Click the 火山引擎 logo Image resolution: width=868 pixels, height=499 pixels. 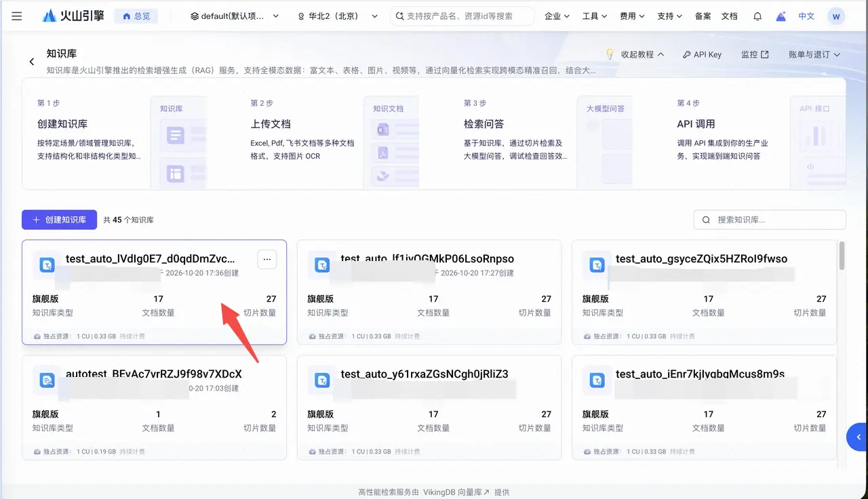pyautogui.click(x=73, y=16)
